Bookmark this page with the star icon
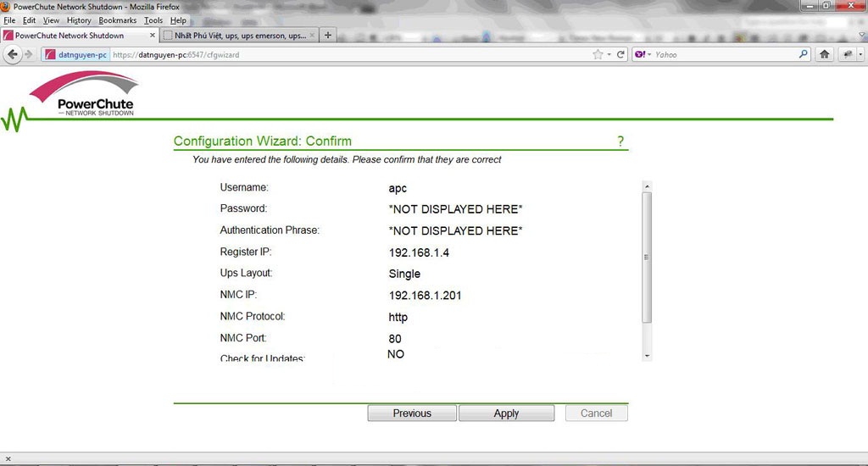 (x=598, y=54)
